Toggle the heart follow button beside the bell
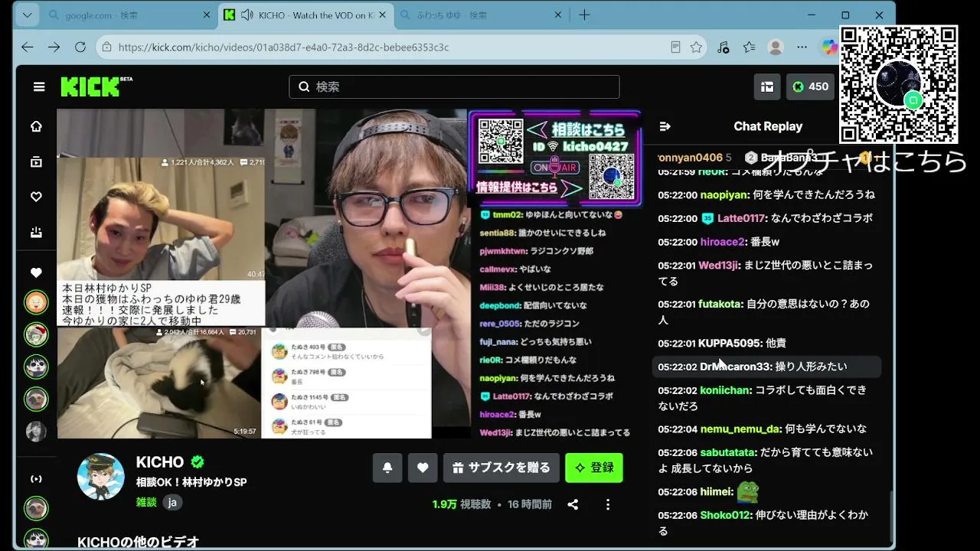 (423, 468)
